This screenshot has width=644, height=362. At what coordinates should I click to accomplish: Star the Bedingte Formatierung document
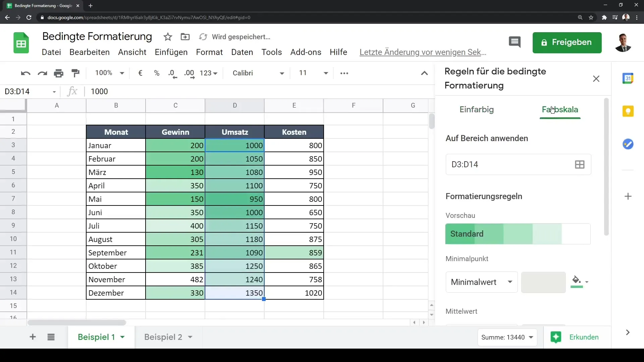click(168, 37)
